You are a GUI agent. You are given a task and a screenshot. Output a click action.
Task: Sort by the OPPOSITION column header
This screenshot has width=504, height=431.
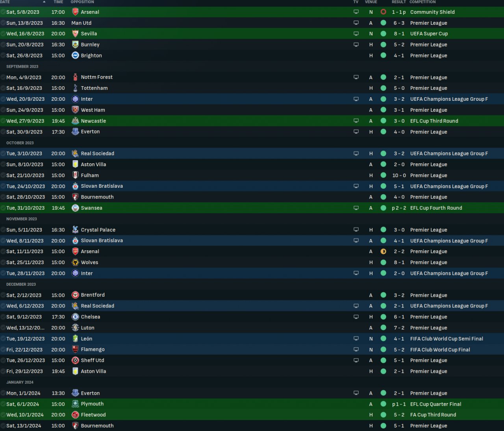pos(82,2)
